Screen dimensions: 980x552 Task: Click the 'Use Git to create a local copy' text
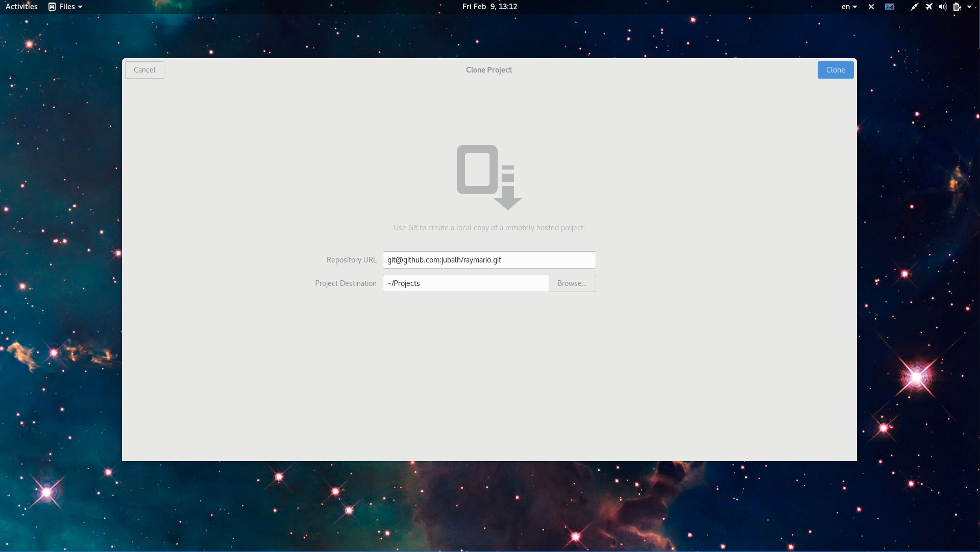[489, 228]
